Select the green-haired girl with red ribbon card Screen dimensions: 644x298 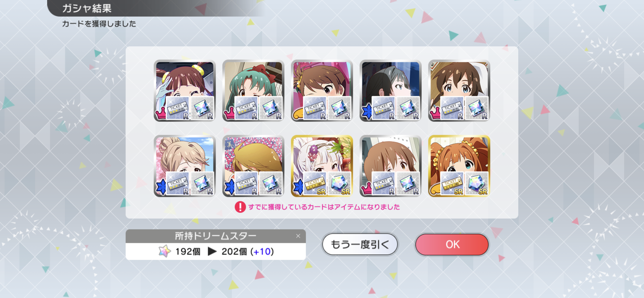[253, 91]
